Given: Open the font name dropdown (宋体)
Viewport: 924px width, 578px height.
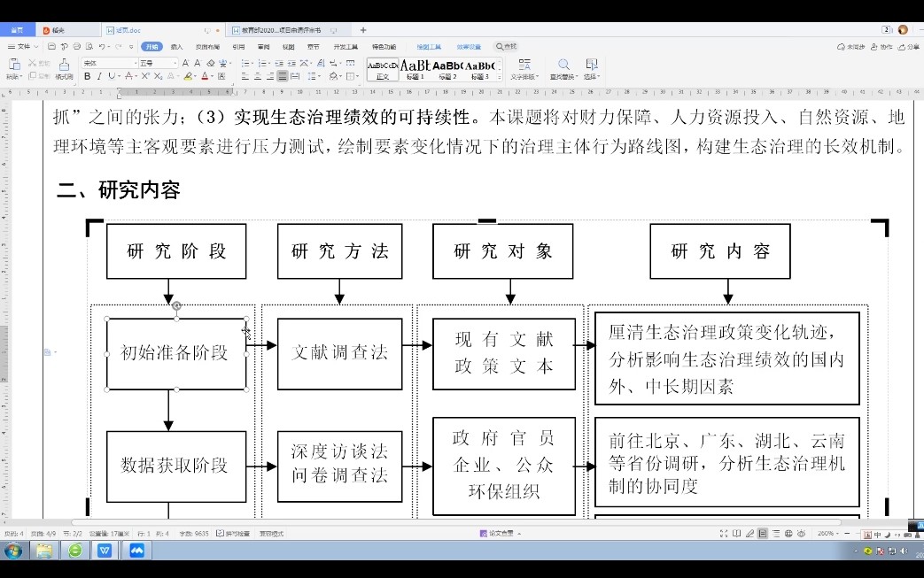Looking at the screenshot, I should tap(110, 63).
